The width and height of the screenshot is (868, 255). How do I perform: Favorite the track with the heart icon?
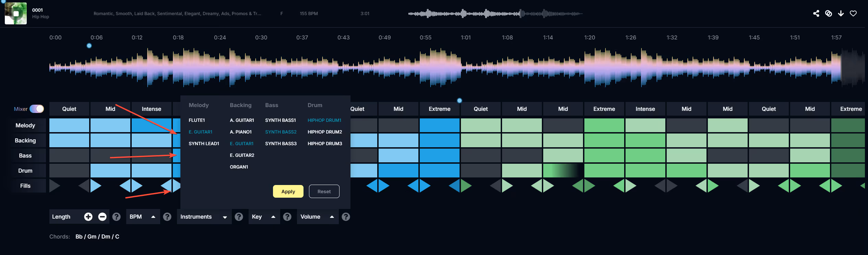pos(853,13)
